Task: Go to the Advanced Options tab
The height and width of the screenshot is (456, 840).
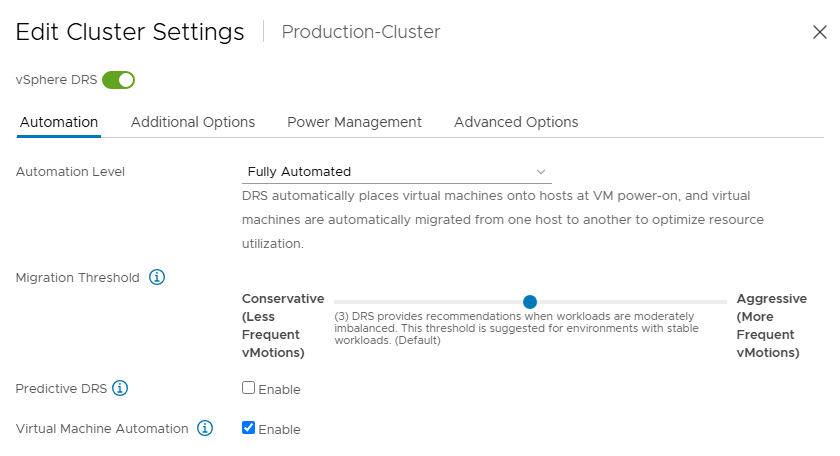Action: pos(516,122)
